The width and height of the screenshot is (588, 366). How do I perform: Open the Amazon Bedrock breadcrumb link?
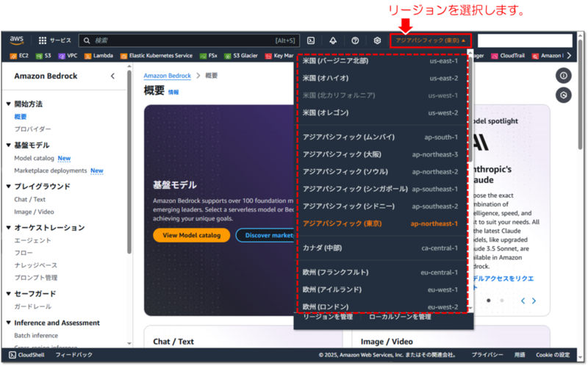pyautogui.click(x=168, y=76)
